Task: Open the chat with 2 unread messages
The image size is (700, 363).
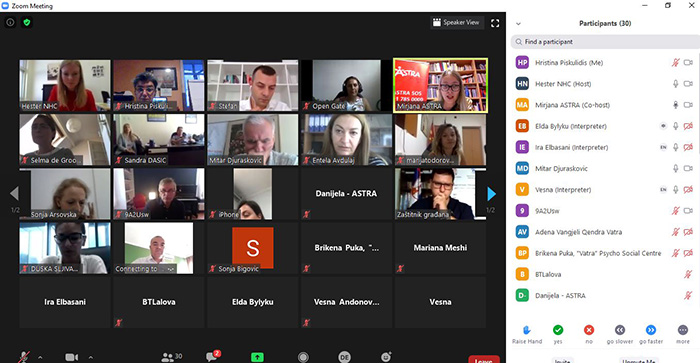Action: point(212,356)
